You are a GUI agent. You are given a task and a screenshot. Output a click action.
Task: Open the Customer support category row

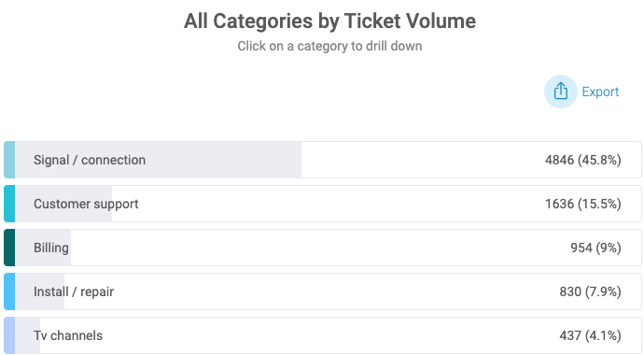point(322,204)
